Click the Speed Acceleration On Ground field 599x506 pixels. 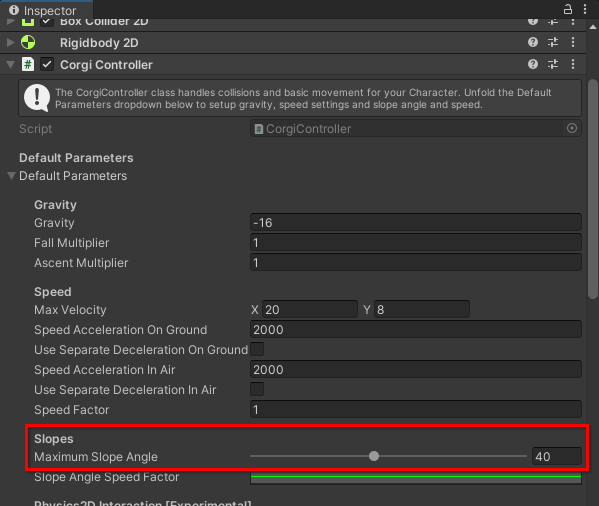[416, 329]
